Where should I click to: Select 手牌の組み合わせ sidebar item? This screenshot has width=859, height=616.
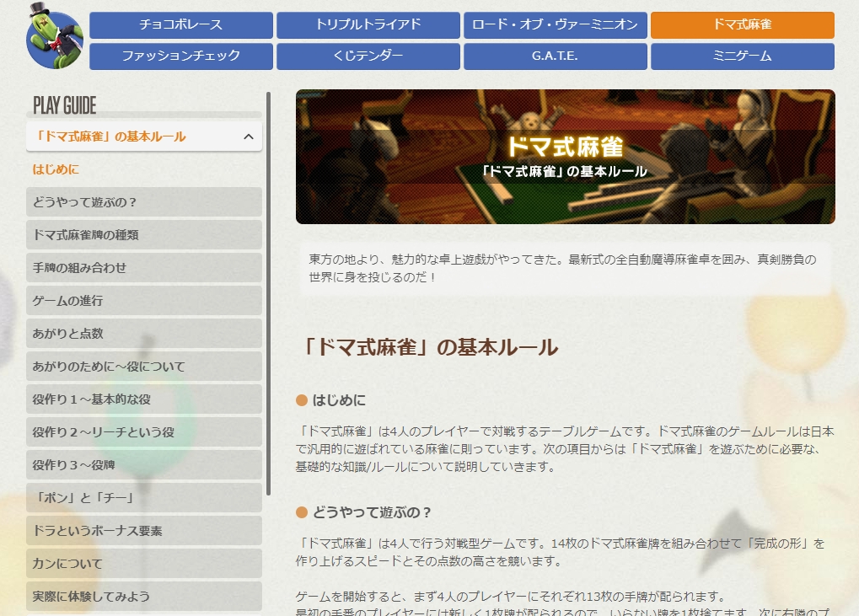pos(144,268)
